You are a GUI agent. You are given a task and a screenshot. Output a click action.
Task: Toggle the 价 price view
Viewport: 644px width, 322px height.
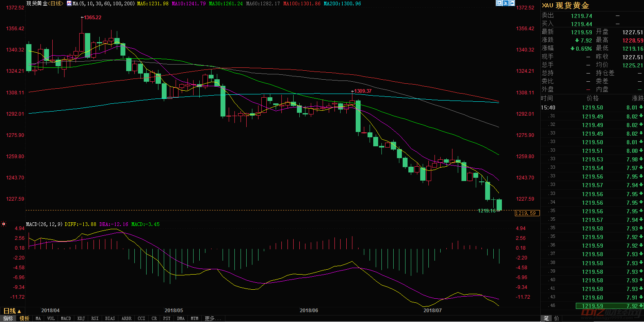(x=556, y=318)
